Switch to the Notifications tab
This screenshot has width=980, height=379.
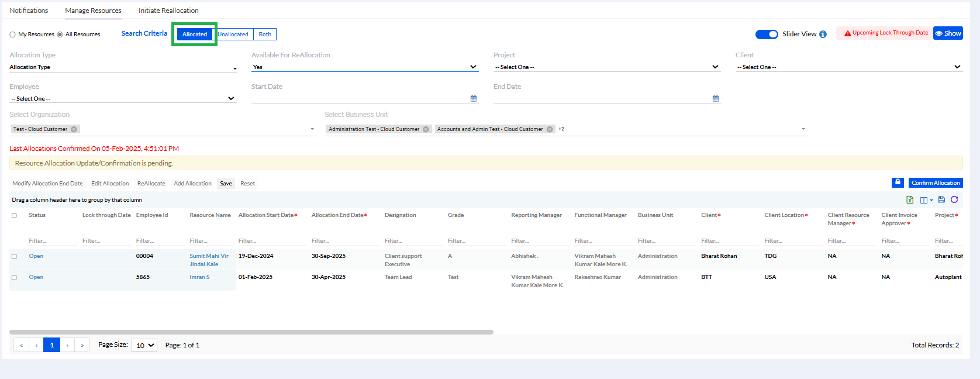coord(29,11)
